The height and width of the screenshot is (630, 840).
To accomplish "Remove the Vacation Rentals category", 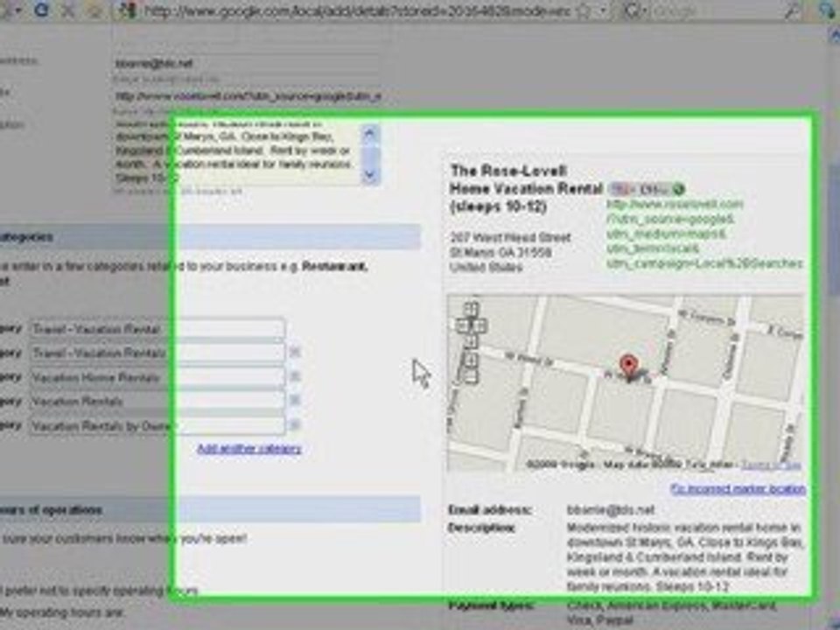I will (x=295, y=400).
